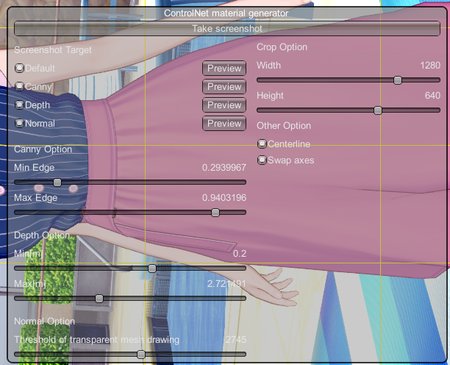Image resolution: width=450 pixels, height=365 pixels.
Task: Click the Take screenshot button
Action: pos(227,29)
